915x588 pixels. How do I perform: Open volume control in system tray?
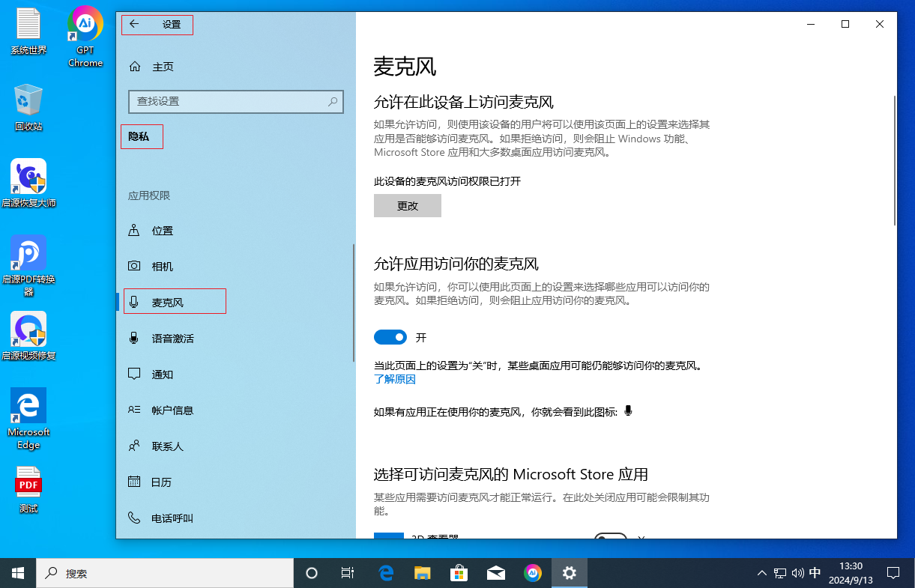tap(797, 573)
